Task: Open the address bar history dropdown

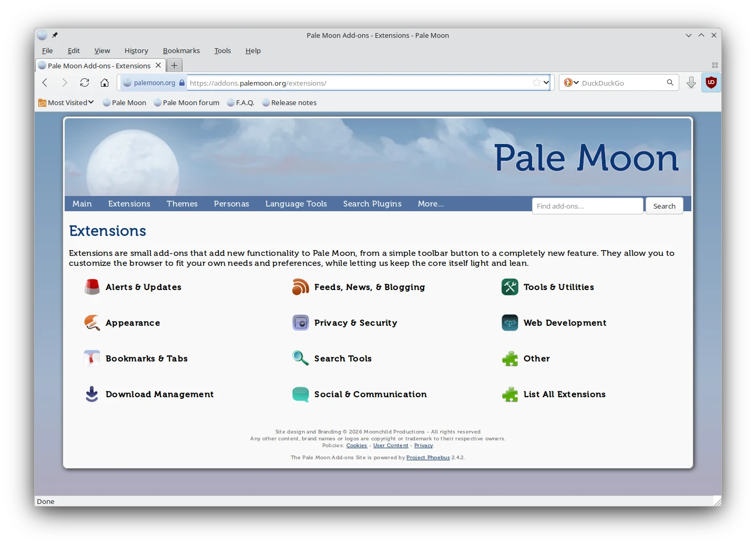Action: [546, 82]
